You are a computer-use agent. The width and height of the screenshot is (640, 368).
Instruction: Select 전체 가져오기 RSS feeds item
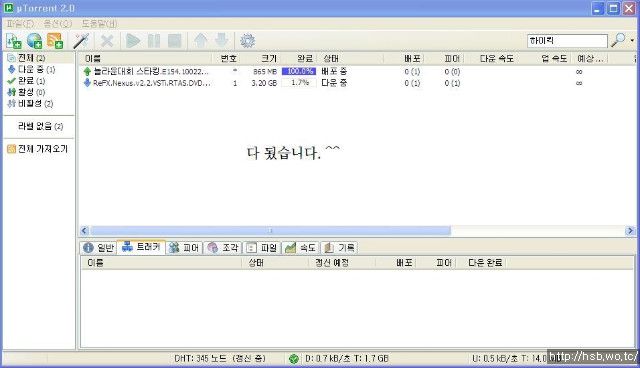(x=38, y=149)
